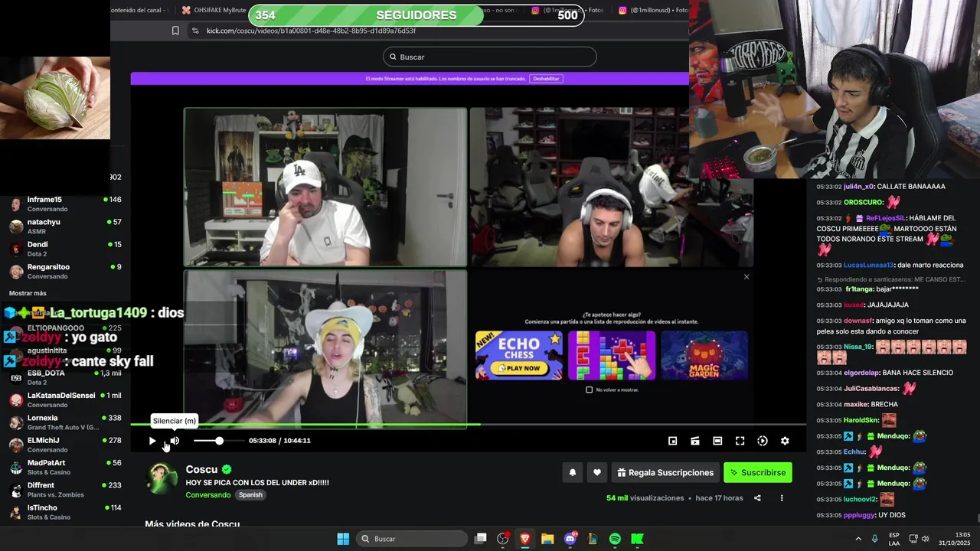Screen dimensions: 980x551
Task: Open the Kick app taskbar icon
Action: pyautogui.click(x=637, y=539)
